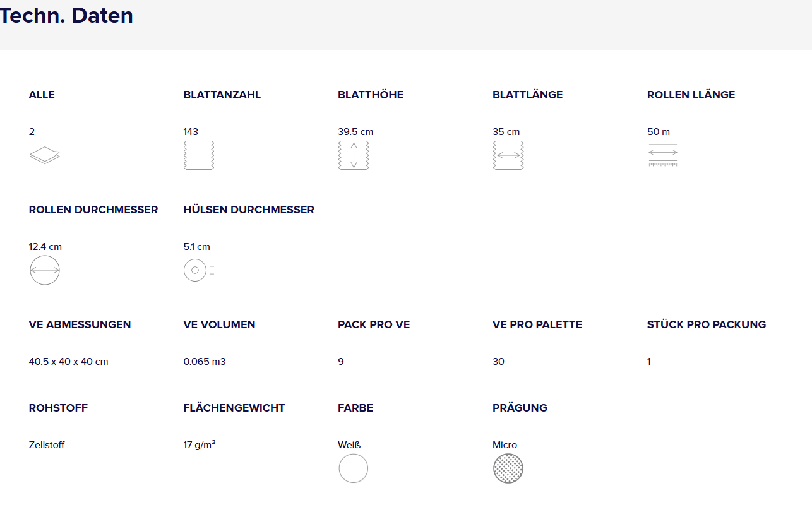
Task: Click the BLATTANZAHL label
Action: tap(222, 95)
